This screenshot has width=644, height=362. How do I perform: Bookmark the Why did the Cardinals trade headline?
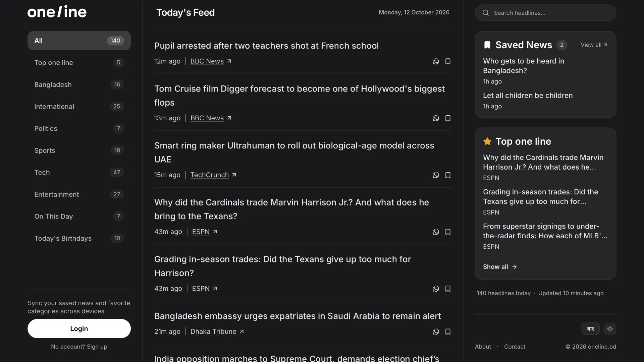tap(448, 232)
